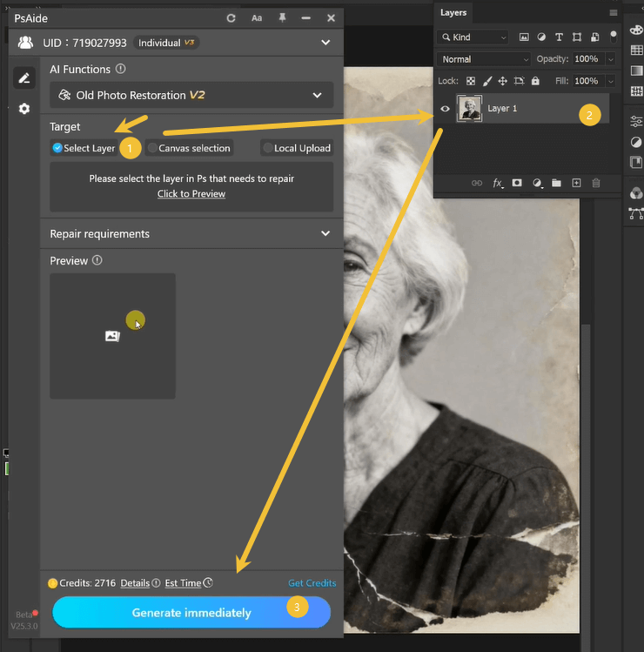Filter layers by type layers icon
Image resolution: width=644 pixels, height=652 pixels.
pos(559,37)
